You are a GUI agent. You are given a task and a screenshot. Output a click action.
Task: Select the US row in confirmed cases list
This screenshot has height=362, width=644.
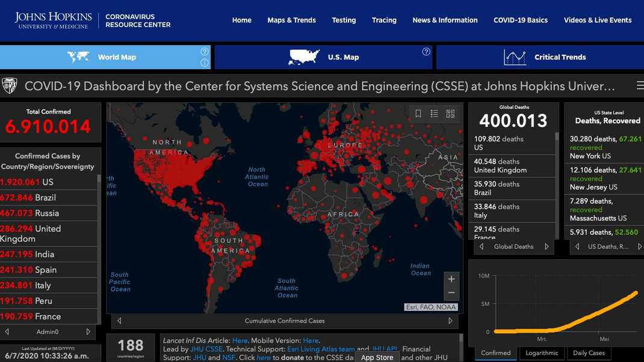[x=49, y=182]
